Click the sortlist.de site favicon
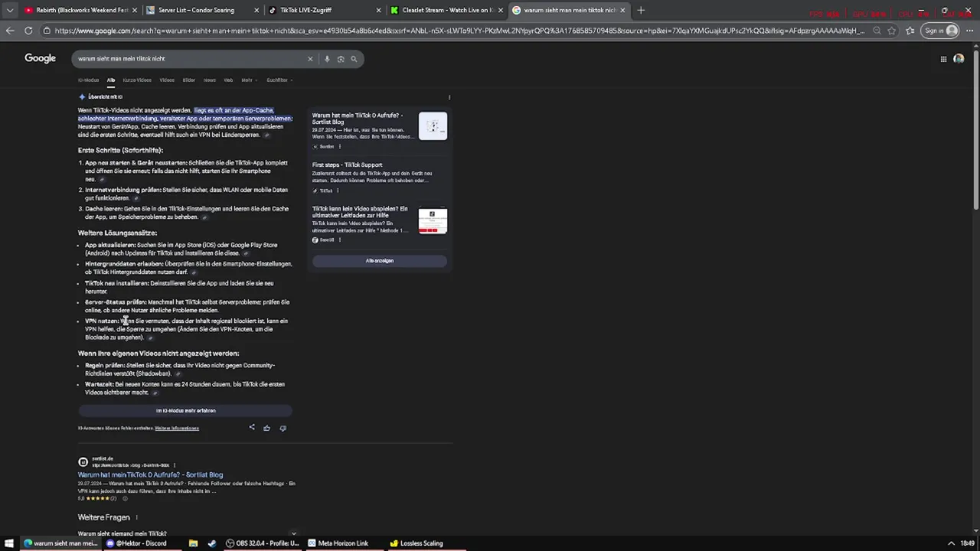The width and height of the screenshot is (980, 551). (x=83, y=461)
